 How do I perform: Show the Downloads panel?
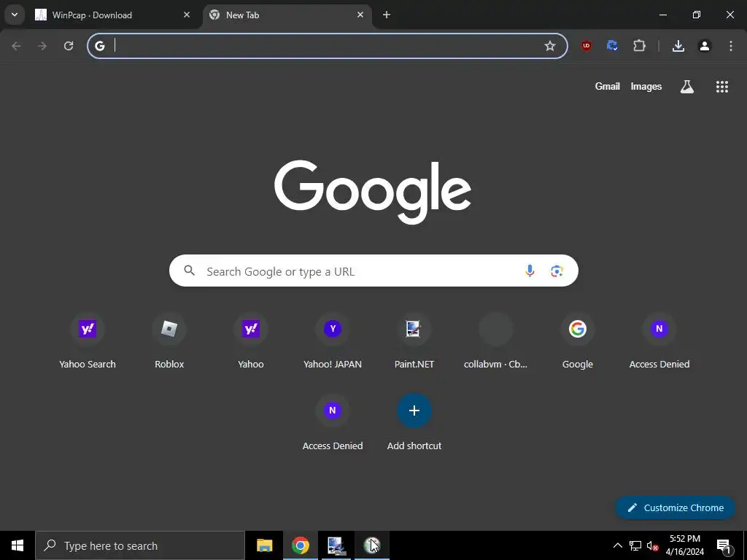[x=678, y=46]
